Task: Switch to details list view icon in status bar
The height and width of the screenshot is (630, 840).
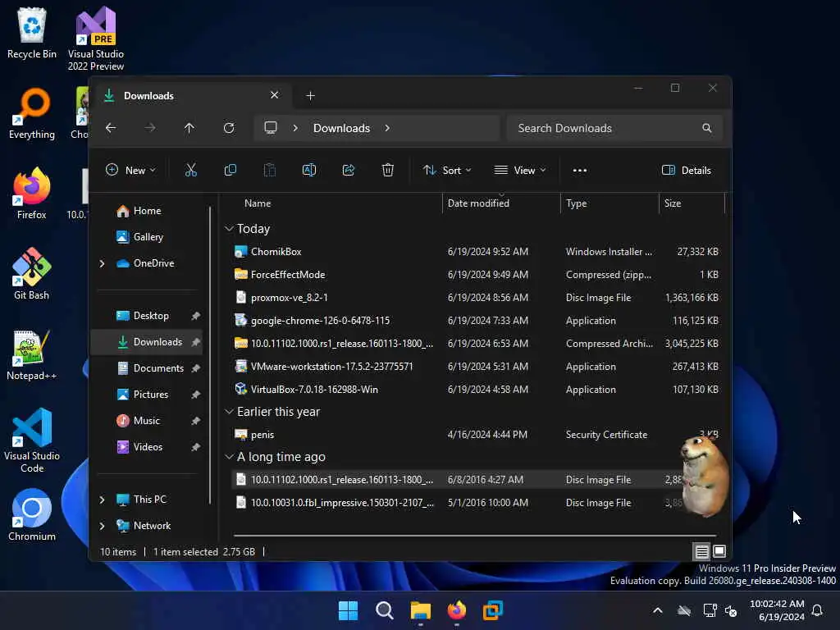Action: (x=702, y=551)
